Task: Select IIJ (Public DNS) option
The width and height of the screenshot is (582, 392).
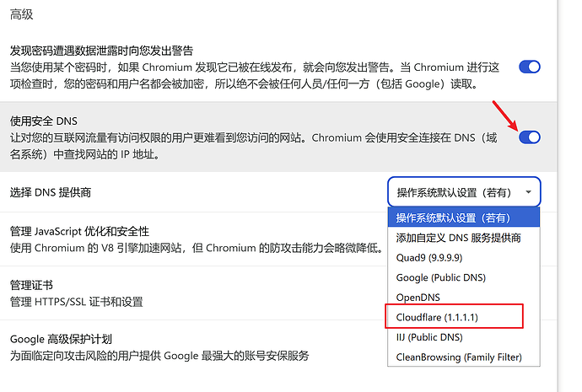Action: (464, 337)
